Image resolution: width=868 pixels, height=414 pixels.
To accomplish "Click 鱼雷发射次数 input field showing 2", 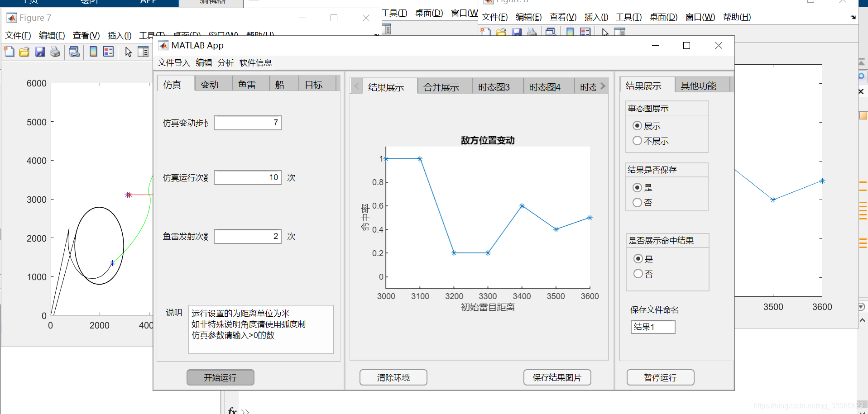I will pos(248,236).
